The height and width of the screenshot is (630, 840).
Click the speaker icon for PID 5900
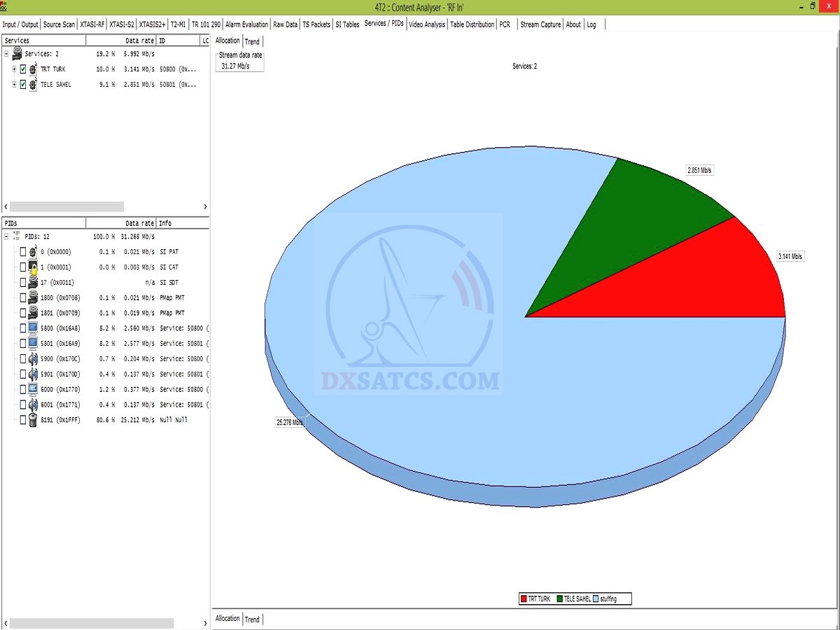tap(33, 359)
